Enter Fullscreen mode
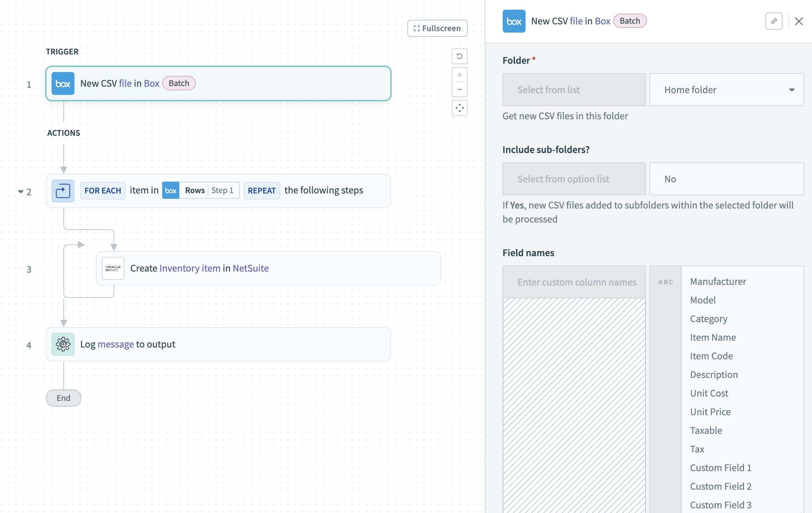The image size is (812, 513). 437,28
